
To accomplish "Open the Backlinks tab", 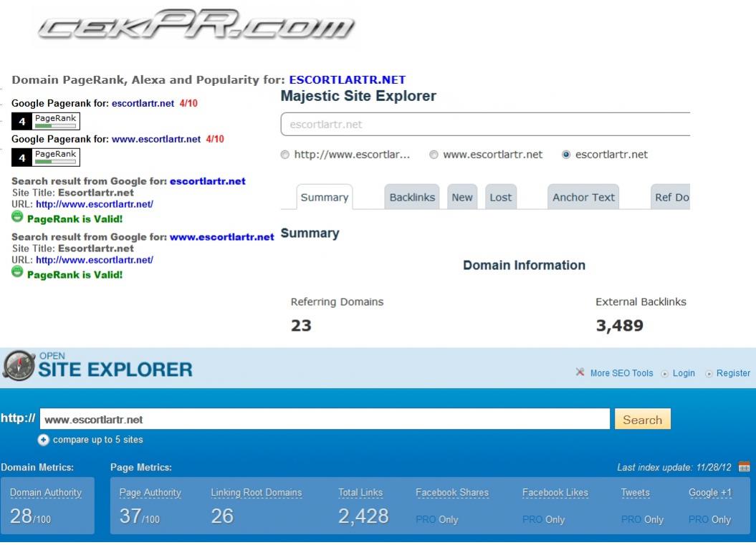I will tap(412, 197).
